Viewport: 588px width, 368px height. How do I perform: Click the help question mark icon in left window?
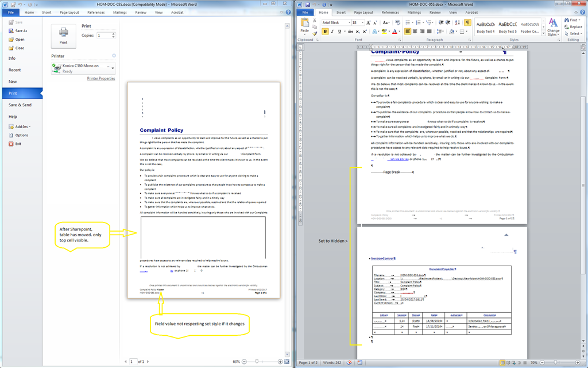pyautogui.click(x=288, y=13)
